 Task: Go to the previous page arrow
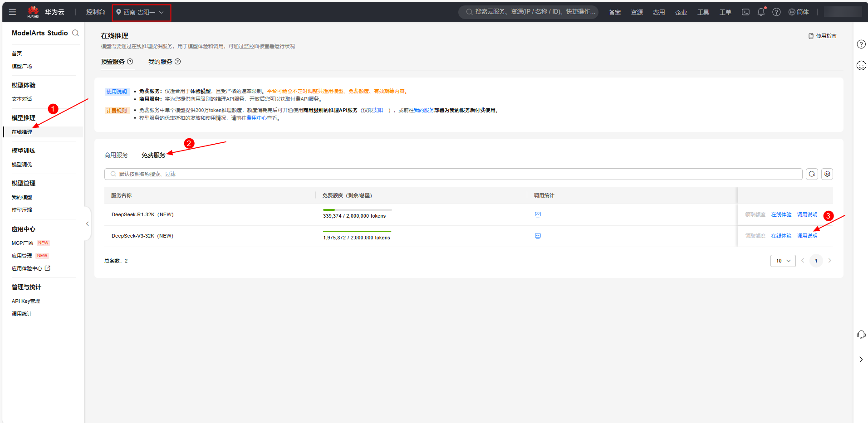(803, 261)
